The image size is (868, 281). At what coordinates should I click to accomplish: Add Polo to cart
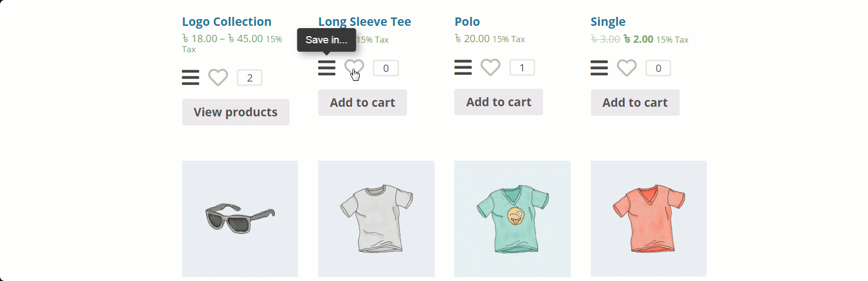pos(499,102)
